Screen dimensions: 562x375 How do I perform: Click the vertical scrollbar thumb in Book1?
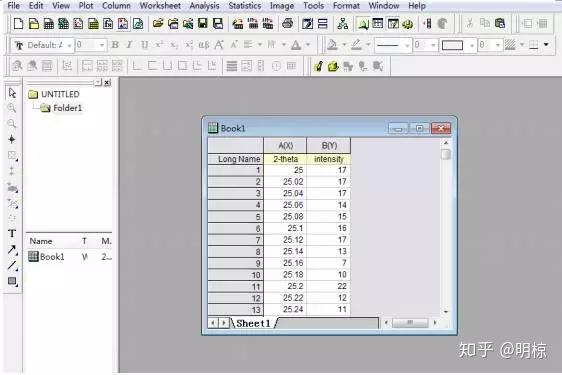[x=446, y=155]
